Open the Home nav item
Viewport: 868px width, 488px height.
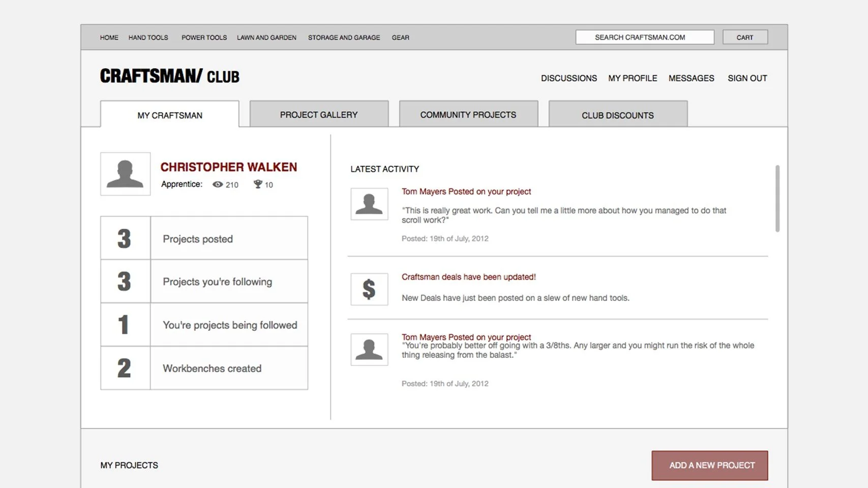(109, 38)
